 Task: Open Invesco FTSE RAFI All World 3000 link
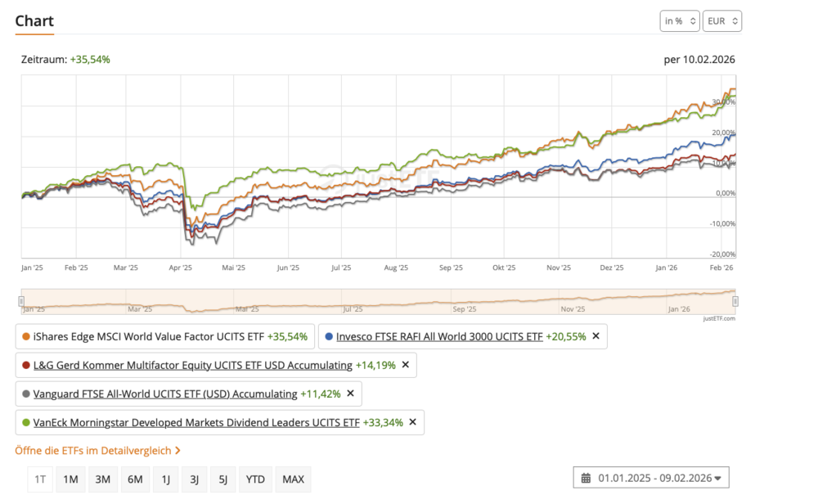(x=439, y=336)
